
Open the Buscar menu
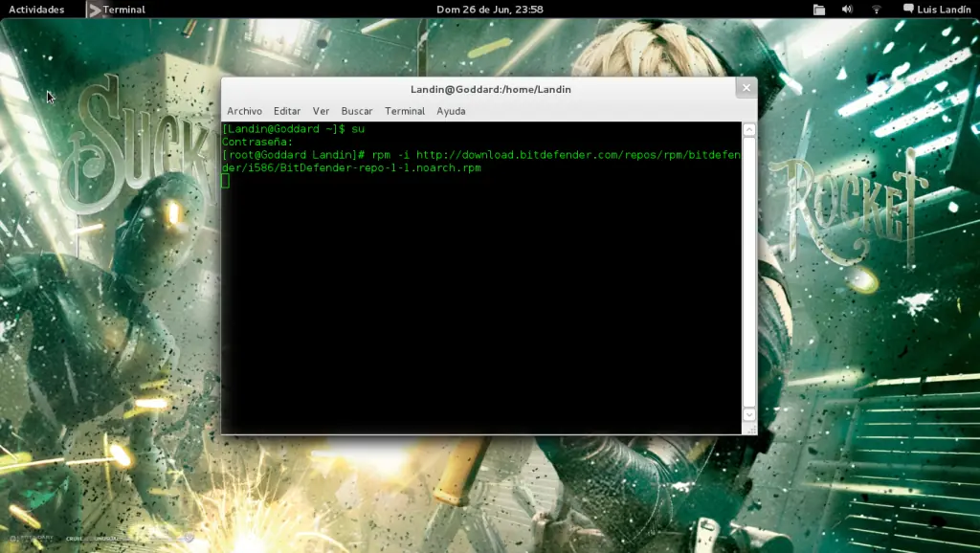tap(357, 111)
